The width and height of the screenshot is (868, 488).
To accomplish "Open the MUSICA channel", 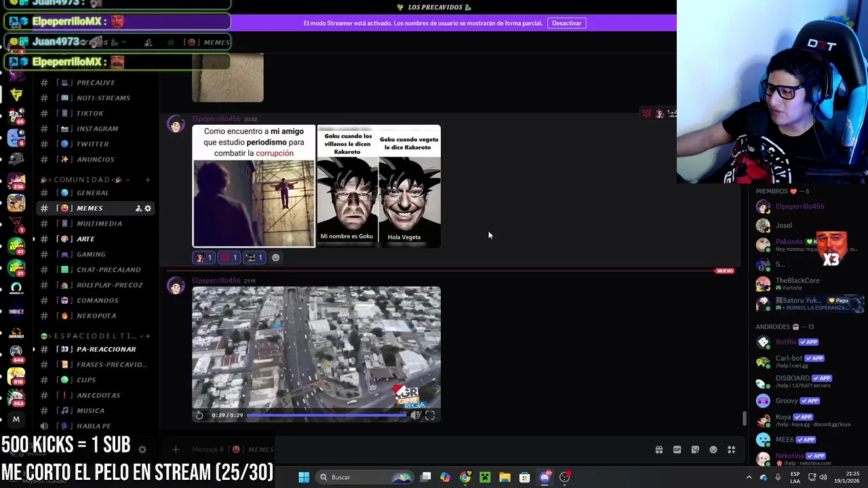I will coord(95,411).
